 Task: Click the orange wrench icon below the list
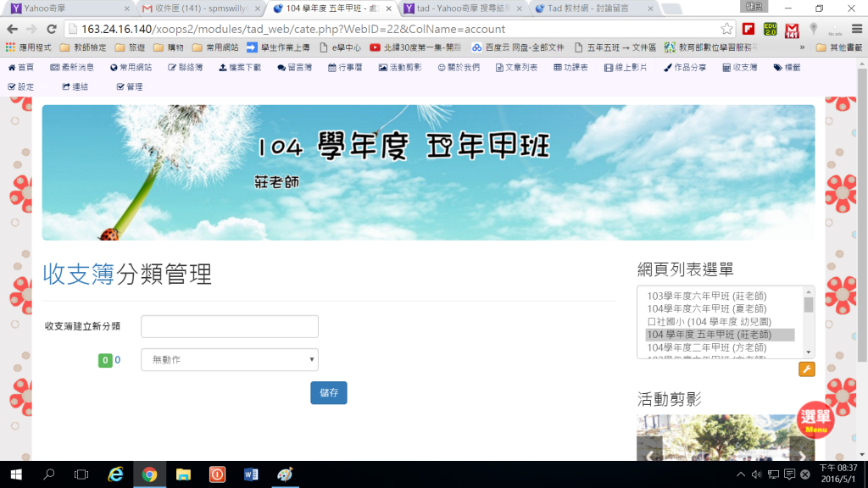point(806,369)
